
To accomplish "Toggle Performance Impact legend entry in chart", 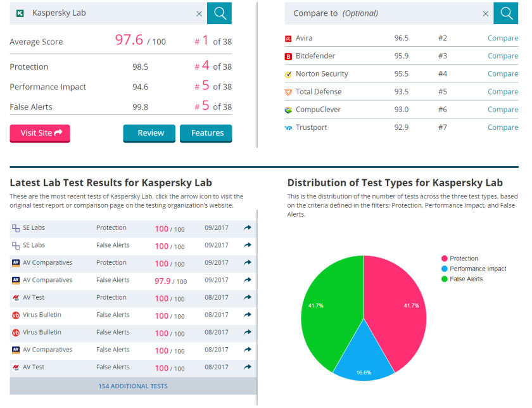I will 474,269.
